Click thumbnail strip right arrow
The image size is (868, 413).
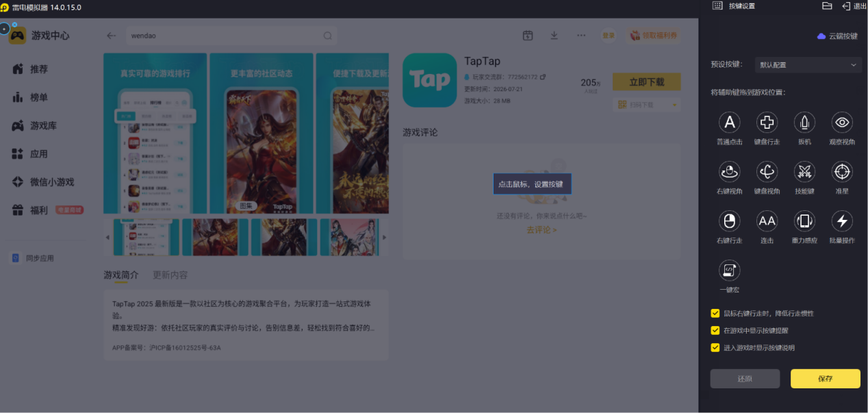pos(384,238)
